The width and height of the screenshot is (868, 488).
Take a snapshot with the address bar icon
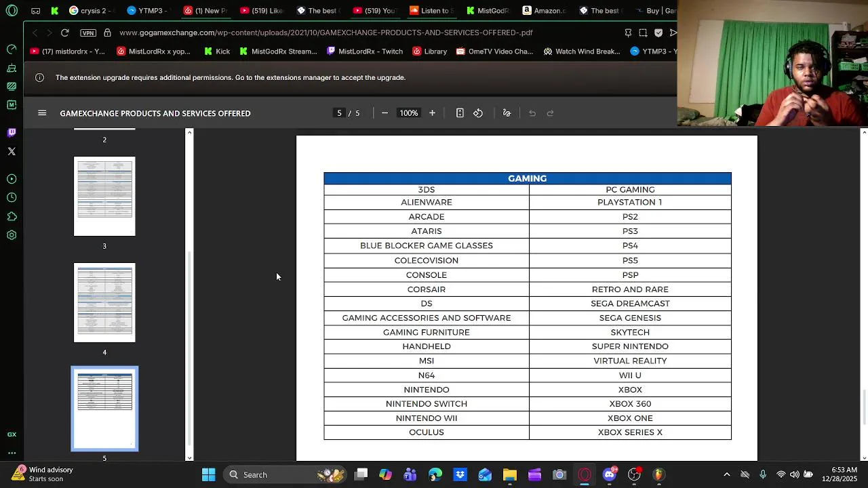pyautogui.click(x=643, y=33)
